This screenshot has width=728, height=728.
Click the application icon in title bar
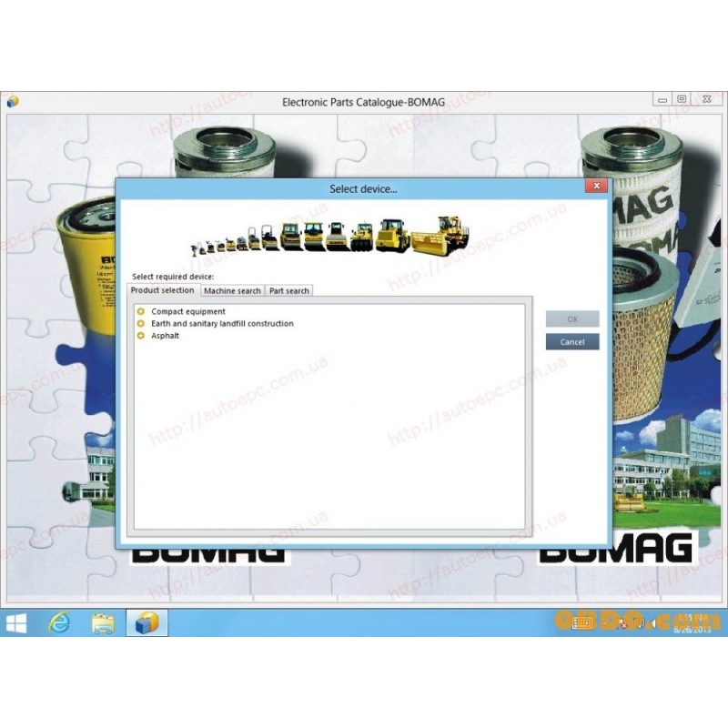[x=13, y=101]
